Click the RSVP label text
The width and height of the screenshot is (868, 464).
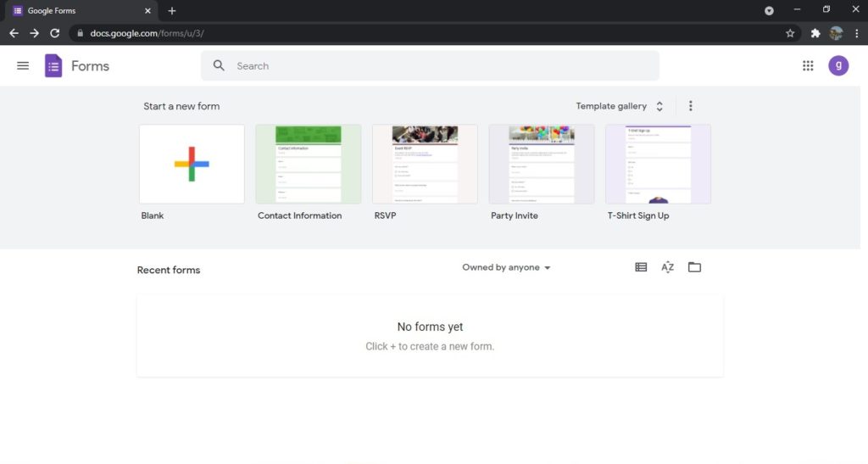[386, 215]
